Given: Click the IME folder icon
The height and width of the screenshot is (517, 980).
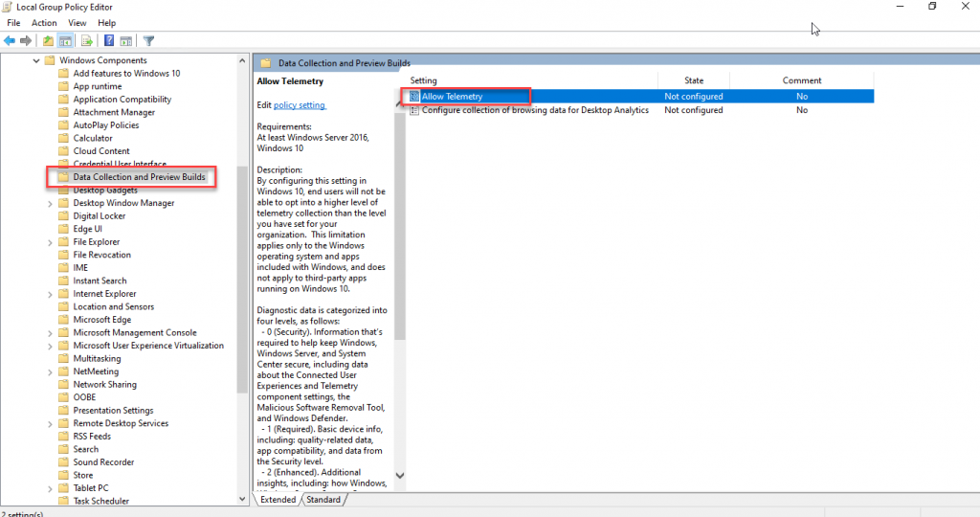Looking at the screenshot, I should (63, 267).
